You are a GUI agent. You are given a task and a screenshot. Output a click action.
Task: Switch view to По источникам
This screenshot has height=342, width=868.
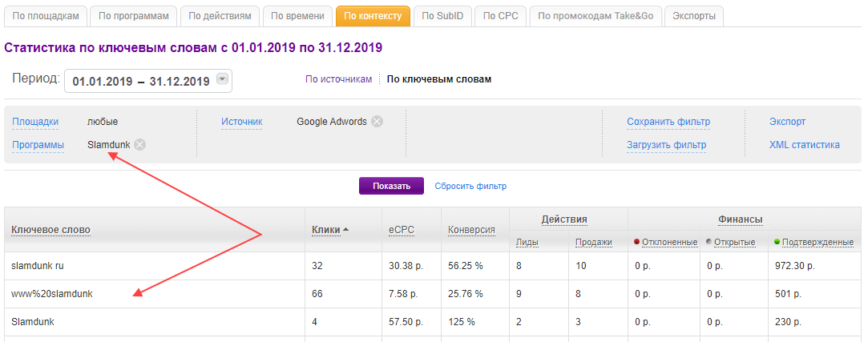click(338, 79)
